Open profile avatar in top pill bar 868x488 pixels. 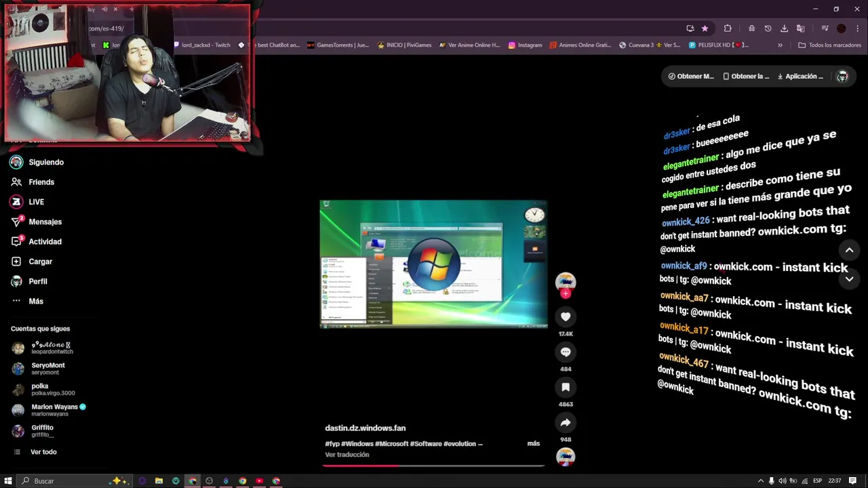coord(842,77)
